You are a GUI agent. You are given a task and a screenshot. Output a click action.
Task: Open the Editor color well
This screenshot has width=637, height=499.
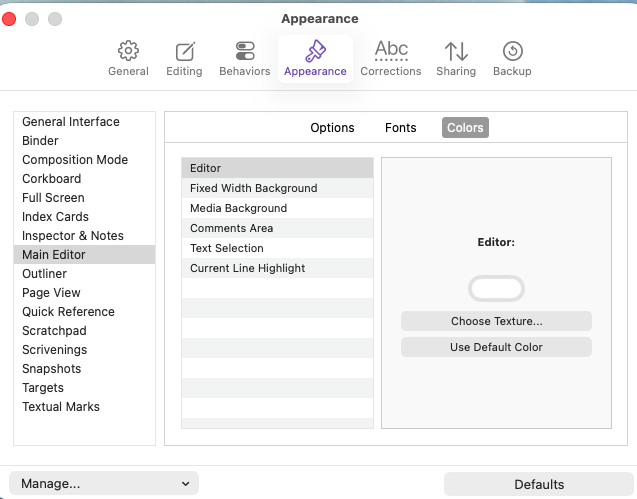click(496, 289)
